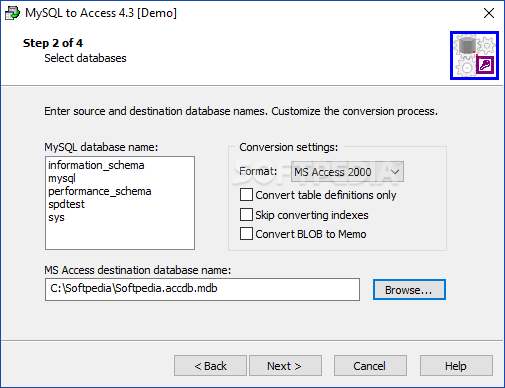The width and height of the screenshot is (505, 388).
Task: Click the Browse... button
Action: [409, 290]
